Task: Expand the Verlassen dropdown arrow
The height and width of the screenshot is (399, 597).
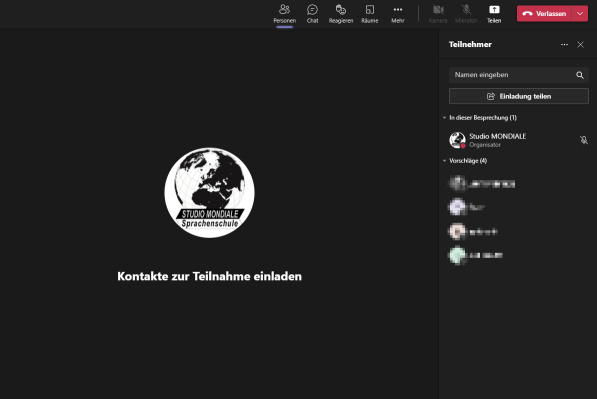Action: click(580, 14)
